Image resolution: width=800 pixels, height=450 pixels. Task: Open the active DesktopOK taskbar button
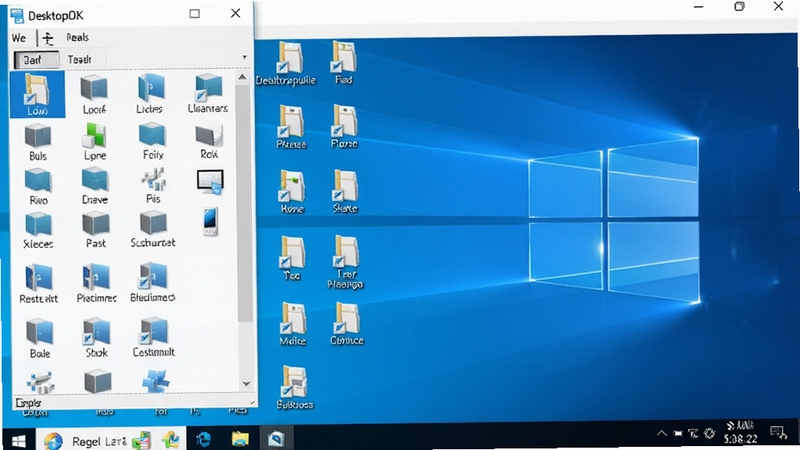276,439
